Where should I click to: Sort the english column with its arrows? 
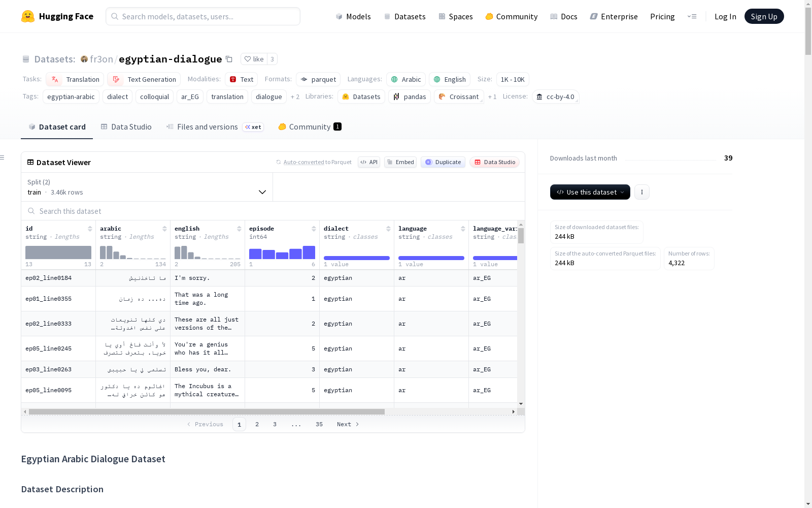[x=239, y=229]
